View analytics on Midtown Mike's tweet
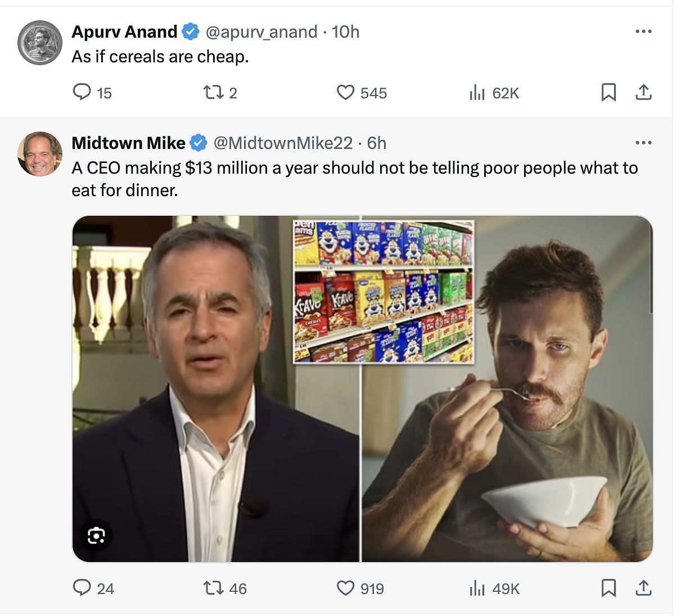Screen dimensions: 686x616 (477, 588)
